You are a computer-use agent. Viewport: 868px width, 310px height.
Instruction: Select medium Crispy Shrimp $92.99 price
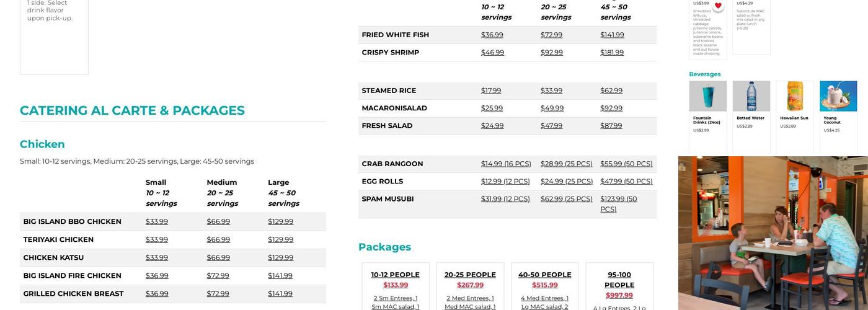[x=552, y=52]
